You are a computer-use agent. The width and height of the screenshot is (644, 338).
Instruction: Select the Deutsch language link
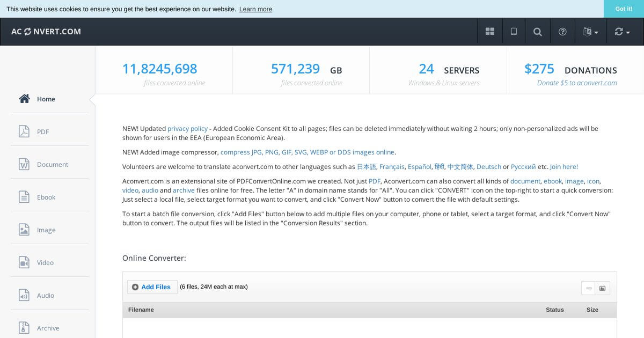coord(489,167)
